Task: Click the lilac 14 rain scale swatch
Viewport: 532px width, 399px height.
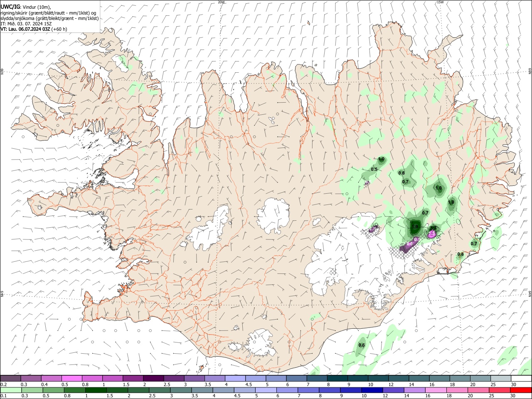Action: tap(414, 390)
